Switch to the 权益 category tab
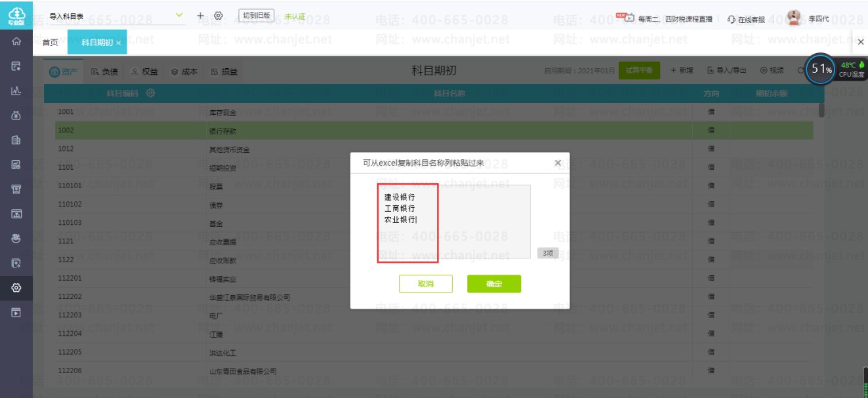Image resolution: width=868 pixels, height=398 pixels. [x=144, y=71]
